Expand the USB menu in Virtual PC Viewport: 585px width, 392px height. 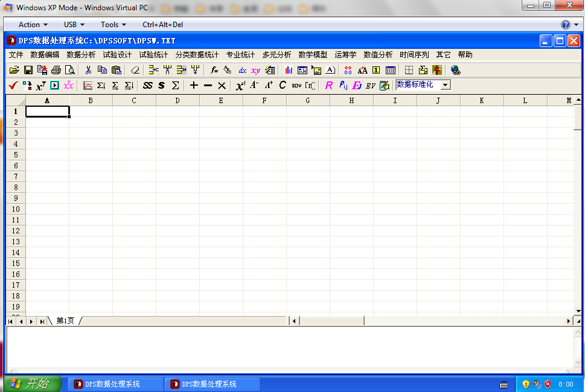(x=74, y=25)
